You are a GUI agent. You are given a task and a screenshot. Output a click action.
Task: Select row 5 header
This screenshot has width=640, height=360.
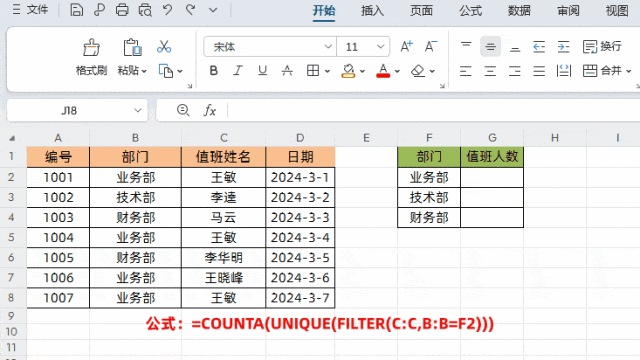click(x=11, y=238)
